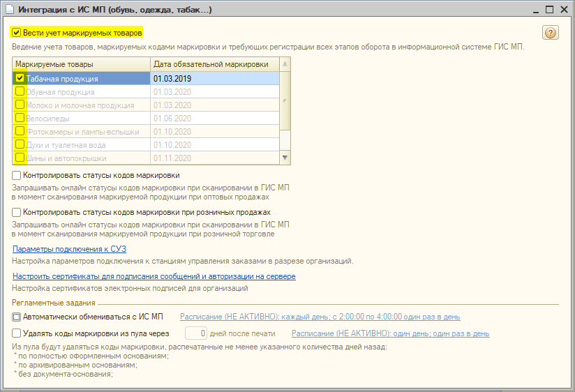The height and width of the screenshot is (392, 575).
Task: Open 'Параметры подключения к СУЗ' link
Action: click(69, 249)
